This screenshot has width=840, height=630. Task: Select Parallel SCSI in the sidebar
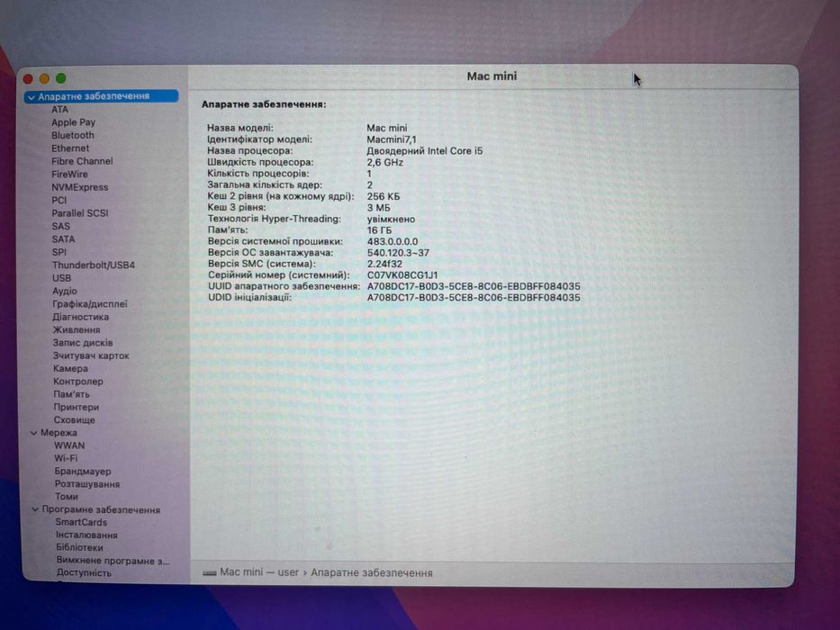point(80,213)
